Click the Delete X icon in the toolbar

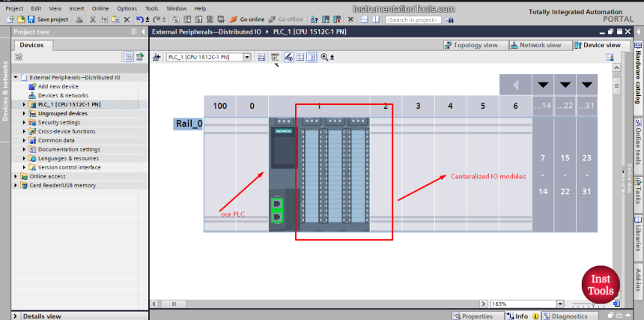[127, 19]
